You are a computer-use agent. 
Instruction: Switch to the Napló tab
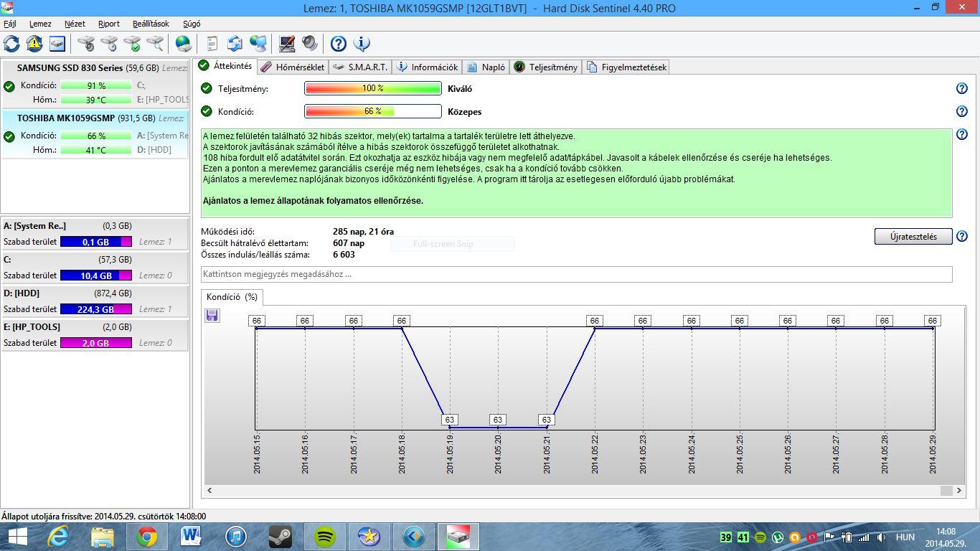click(x=486, y=67)
